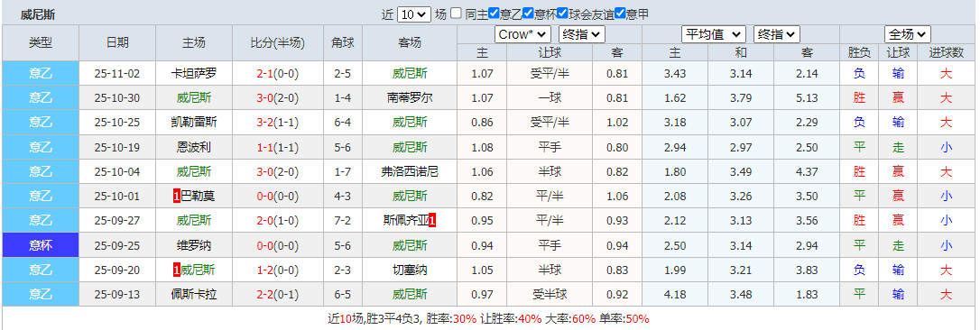Toggle the 球会友谊 checkbox
Screen dimensions: 980x330
562,14
